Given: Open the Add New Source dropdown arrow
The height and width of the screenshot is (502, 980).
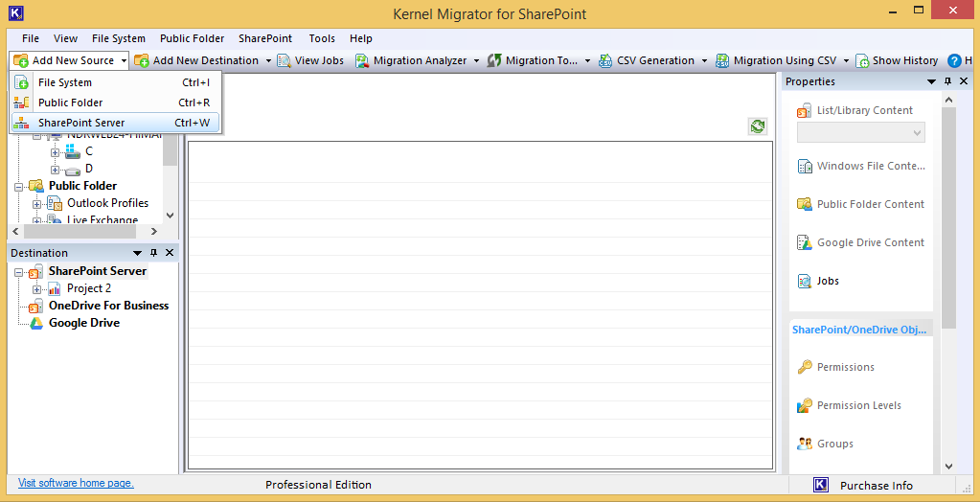Looking at the screenshot, I should [124, 60].
